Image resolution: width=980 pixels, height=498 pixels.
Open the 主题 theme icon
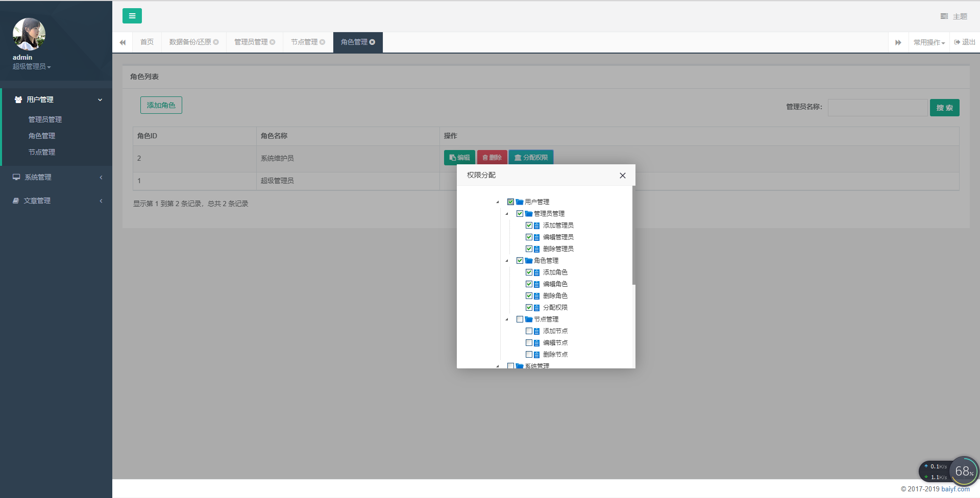(x=944, y=16)
